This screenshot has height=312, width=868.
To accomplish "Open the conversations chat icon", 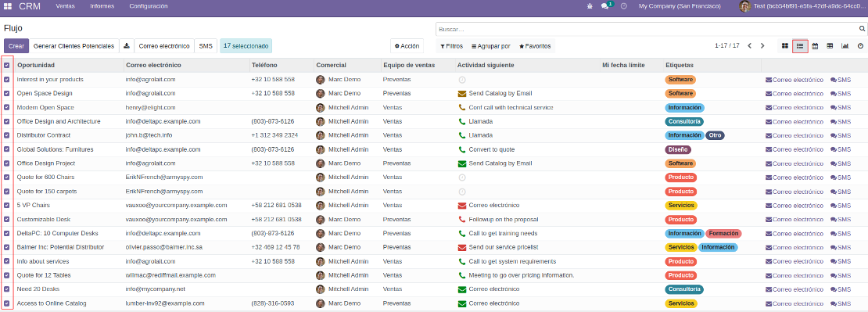I will point(605,6).
